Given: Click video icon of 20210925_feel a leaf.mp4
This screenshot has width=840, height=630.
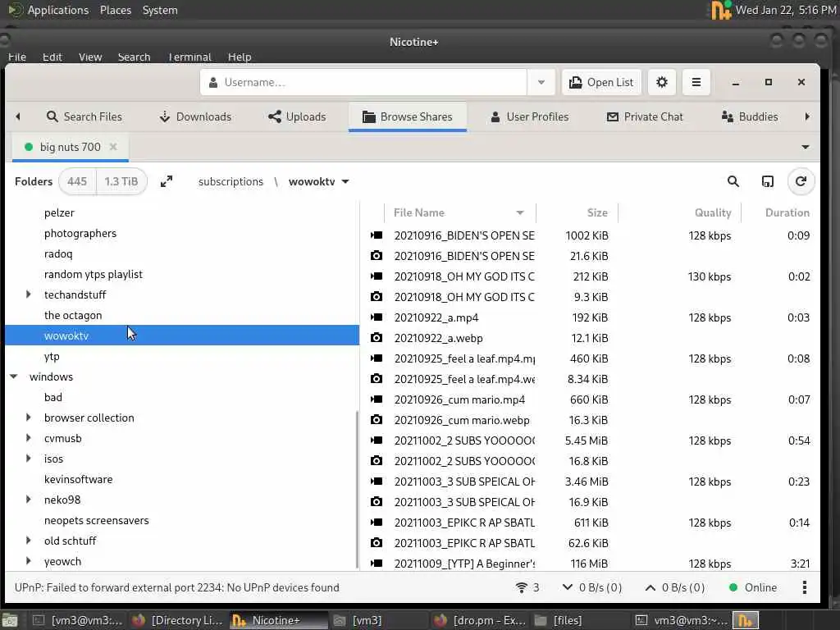Looking at the screenshot, I should click(377, 358).
